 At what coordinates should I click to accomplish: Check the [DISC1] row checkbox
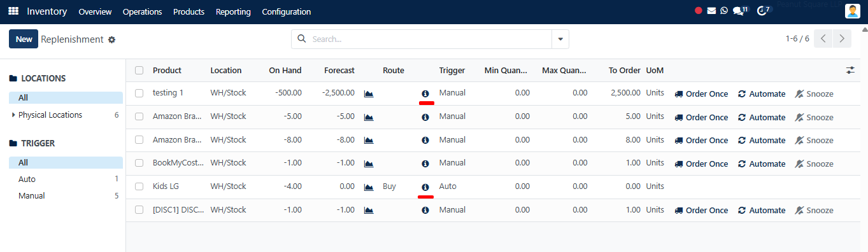pos(139,209)
